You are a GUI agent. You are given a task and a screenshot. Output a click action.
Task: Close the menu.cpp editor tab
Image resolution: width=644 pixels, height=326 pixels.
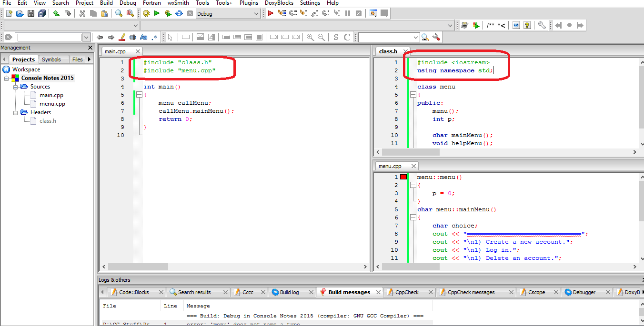413,166
